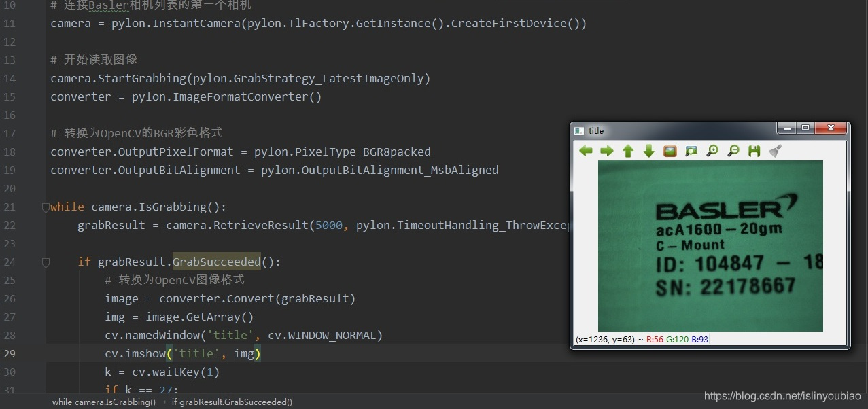Select 'if grabResult.GrabSucceeded()' breadcrumb
This screenshot has width=868, height=409.
pyautogui.click(x=232, y=402)
